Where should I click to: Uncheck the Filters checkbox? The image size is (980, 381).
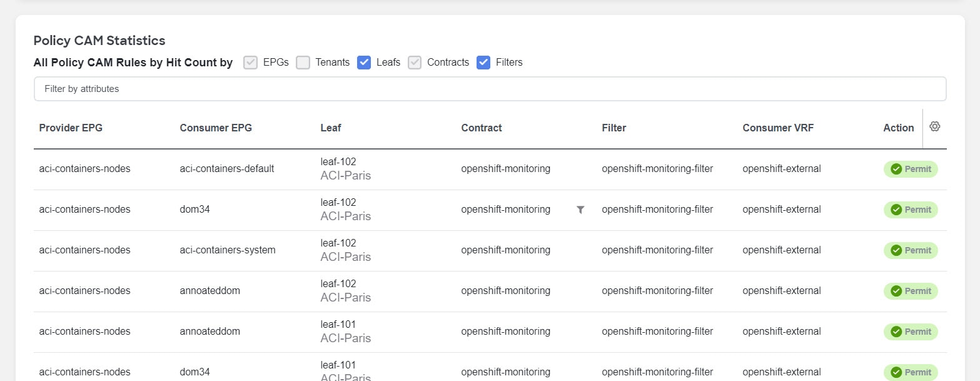pyautogui.click(x=483, y=63)
